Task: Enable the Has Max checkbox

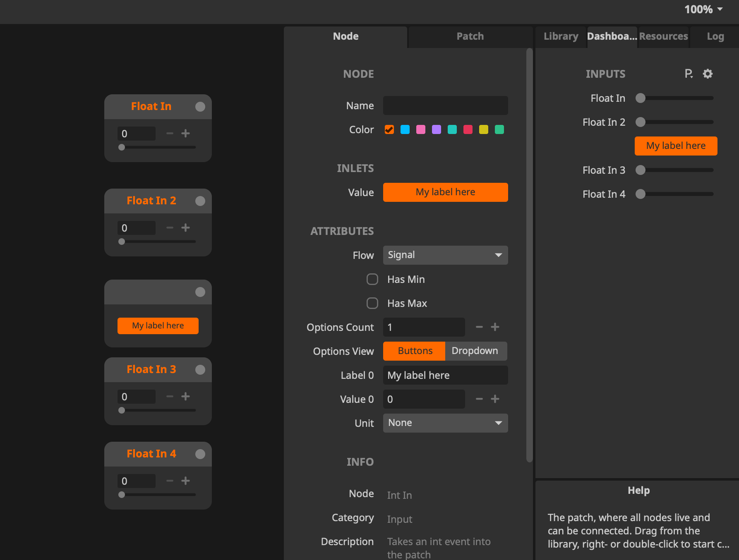Action: click(372, 304)
